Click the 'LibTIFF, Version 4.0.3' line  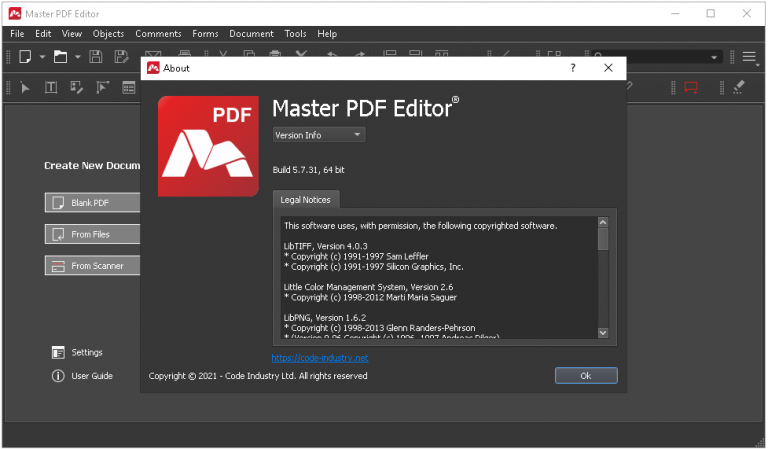tap(326, 246)
